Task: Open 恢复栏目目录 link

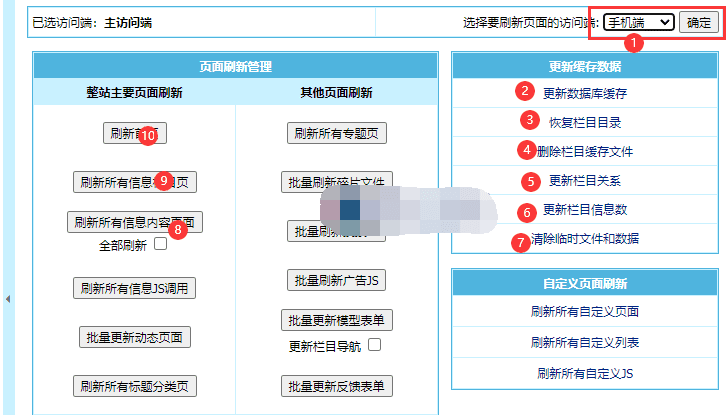Action: [585, 123]
